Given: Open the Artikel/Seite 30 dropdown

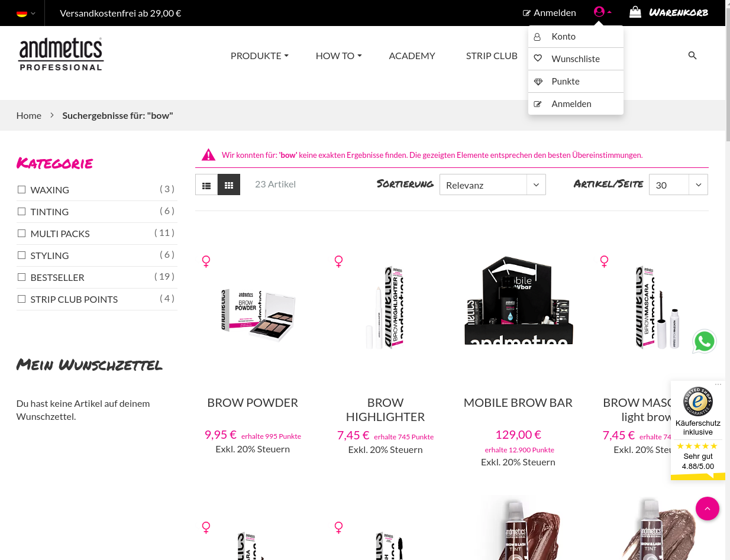Looking at the screenshot, I should (x=678, y=184).
